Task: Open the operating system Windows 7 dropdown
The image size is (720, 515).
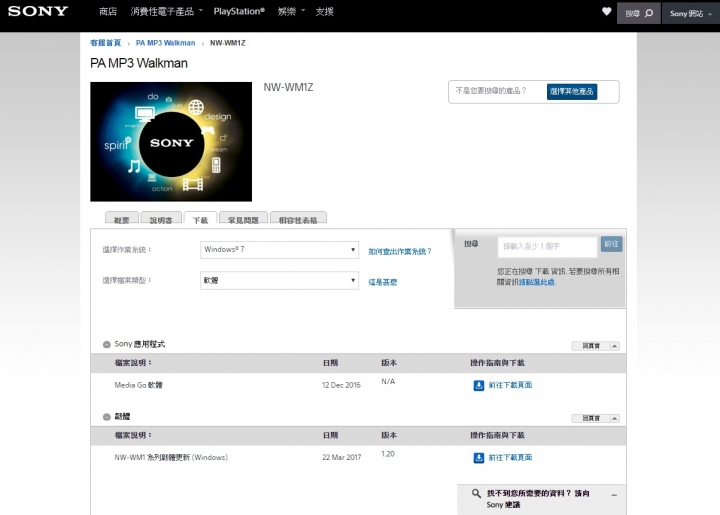Action: [279, 250]
